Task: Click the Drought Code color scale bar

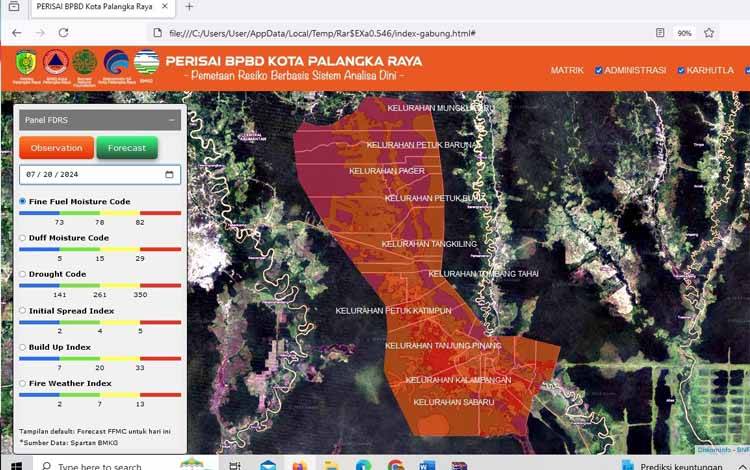Action: pos(100,285)
